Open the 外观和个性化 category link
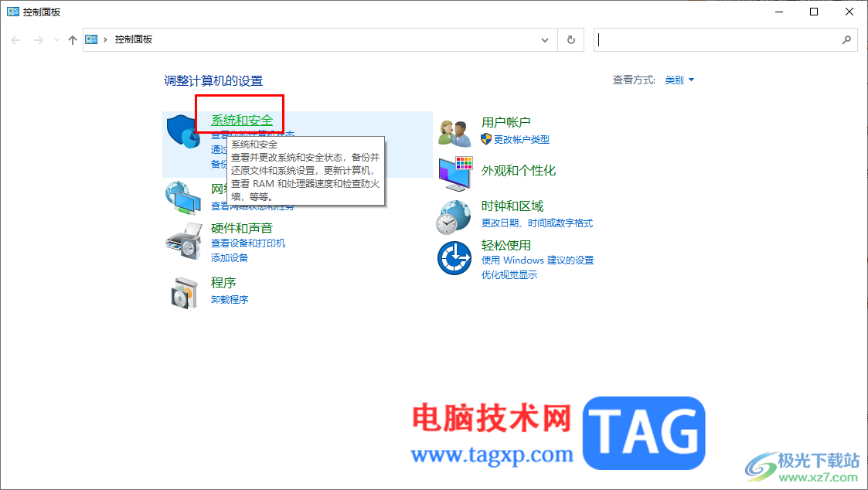868x490 pixels. coord(519,171)
